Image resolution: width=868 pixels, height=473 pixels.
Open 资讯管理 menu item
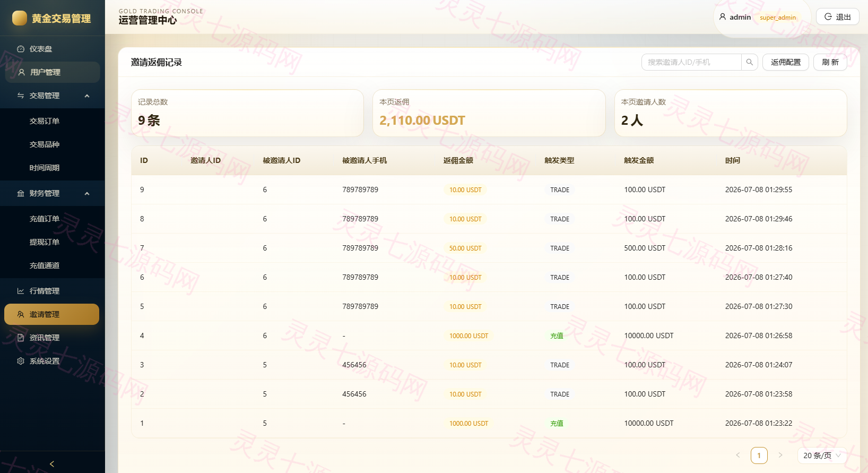(52, 338)
